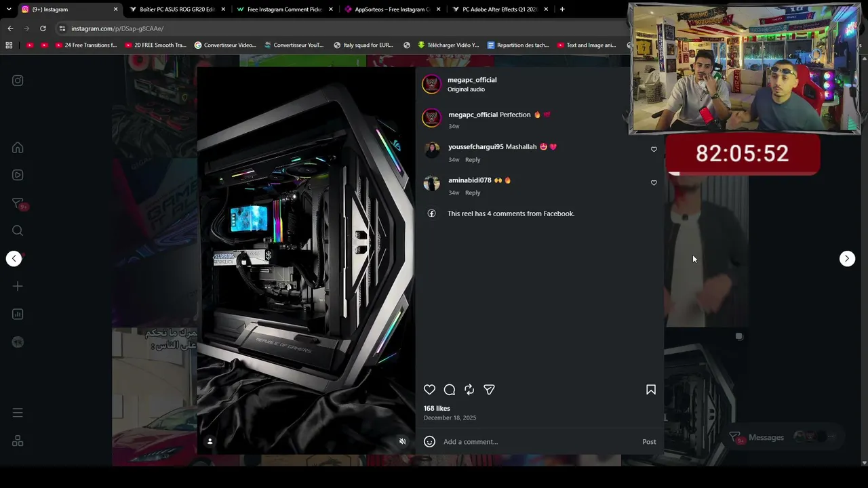Save the post with the bookmark icon

click(651, 390)
